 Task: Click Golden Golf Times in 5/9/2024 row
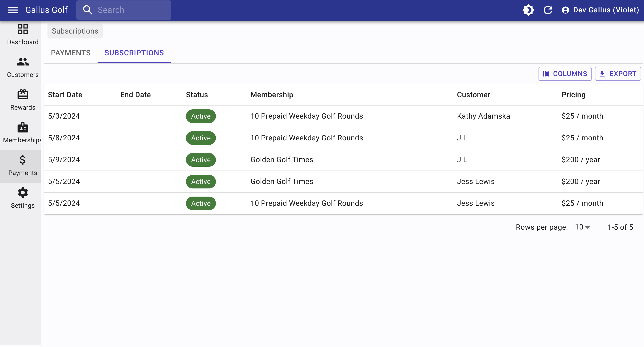coord(282,160)
